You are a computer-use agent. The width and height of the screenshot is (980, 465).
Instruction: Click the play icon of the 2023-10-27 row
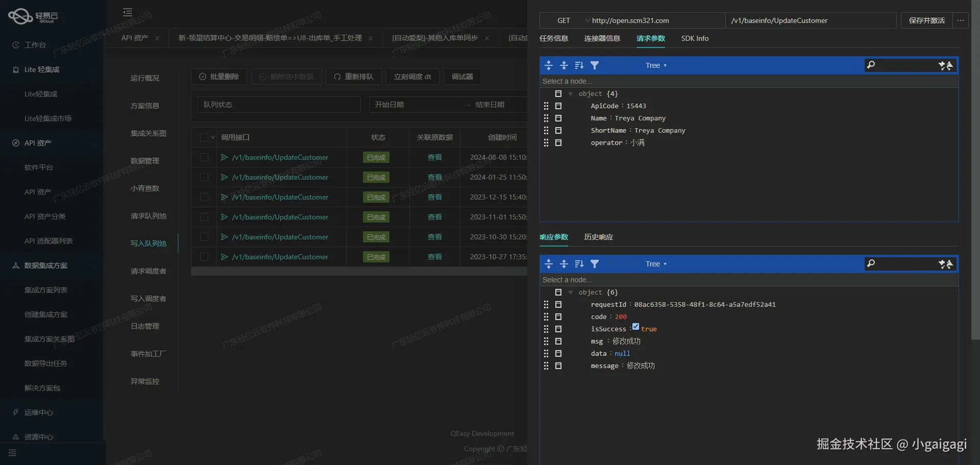224,257
